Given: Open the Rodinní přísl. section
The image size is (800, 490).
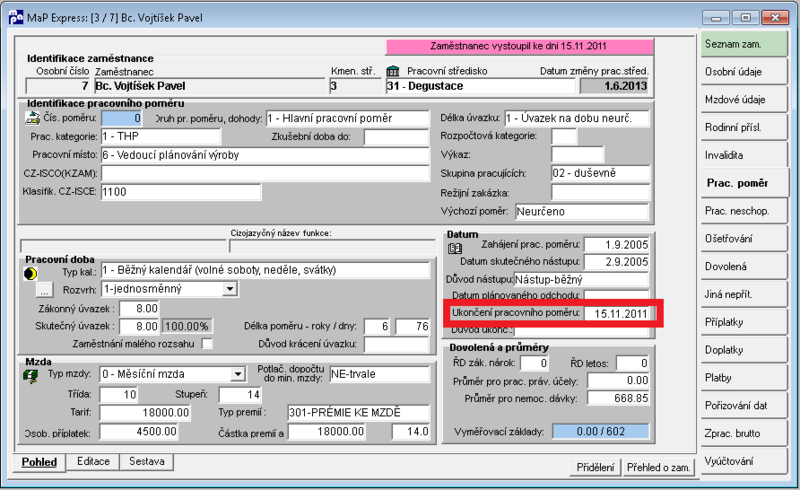Looking at the screenshot, I should (744, 128).
